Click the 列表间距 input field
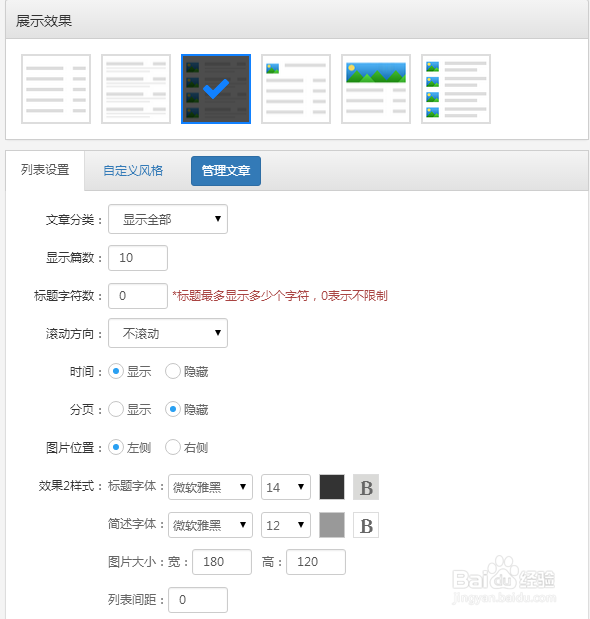590x619 pixels. 198,600
